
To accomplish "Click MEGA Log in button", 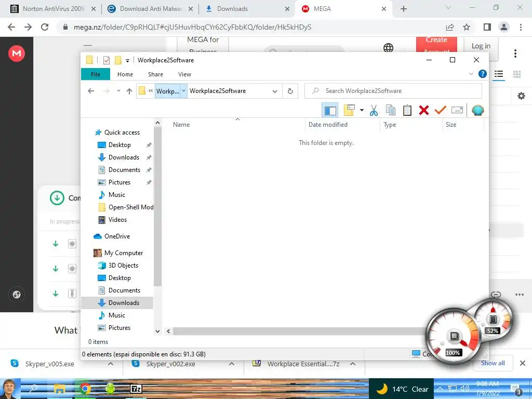I will coord(481,46).
